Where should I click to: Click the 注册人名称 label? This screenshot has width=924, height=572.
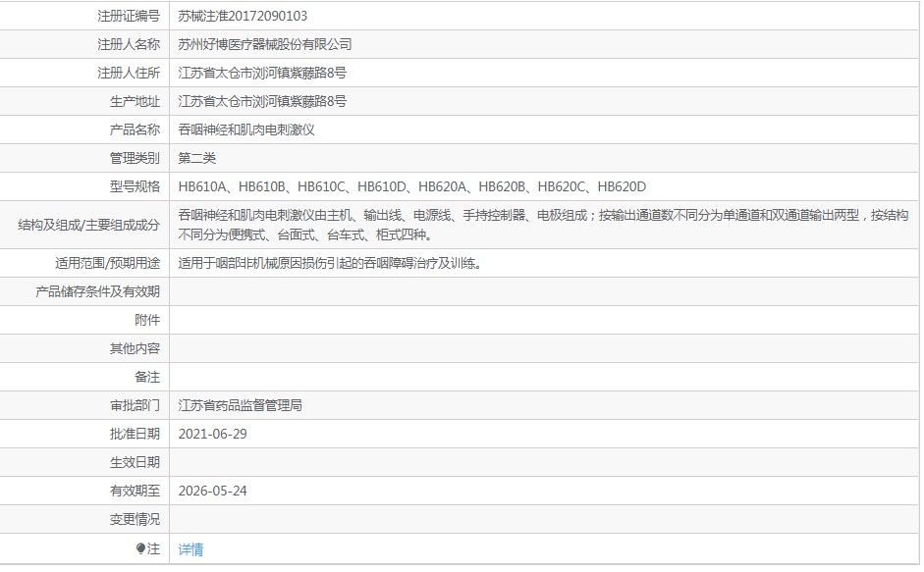click(x=129, y=44)
